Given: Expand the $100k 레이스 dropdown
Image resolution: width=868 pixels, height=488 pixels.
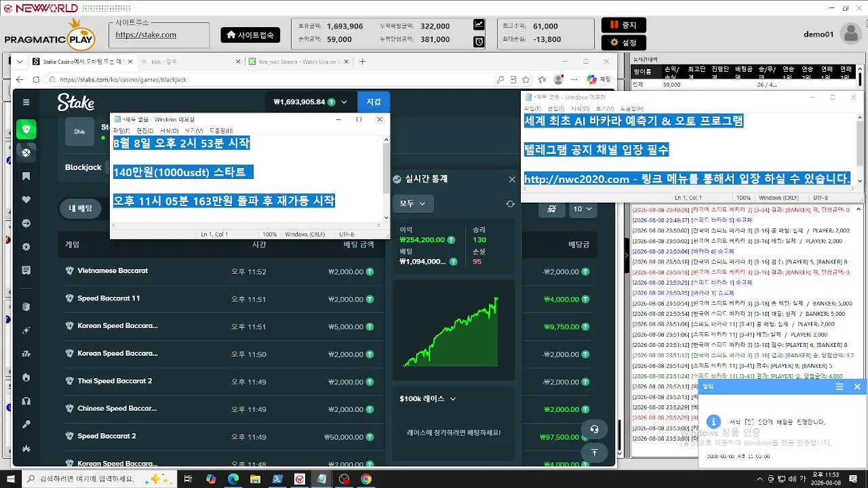Looking at the screenshot, I should 428,399.
